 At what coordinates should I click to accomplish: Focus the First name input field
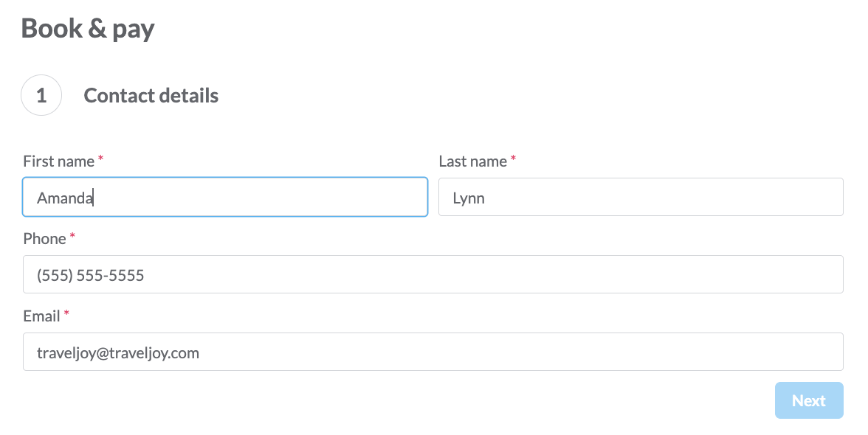point(225,197)
